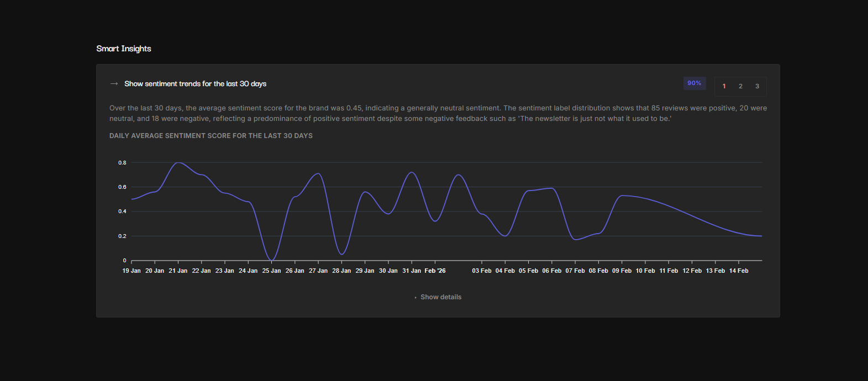The height and width of the screenshot is (381, 868).
Task: Click the 20 Jan axis label
Action: (155, 271)
